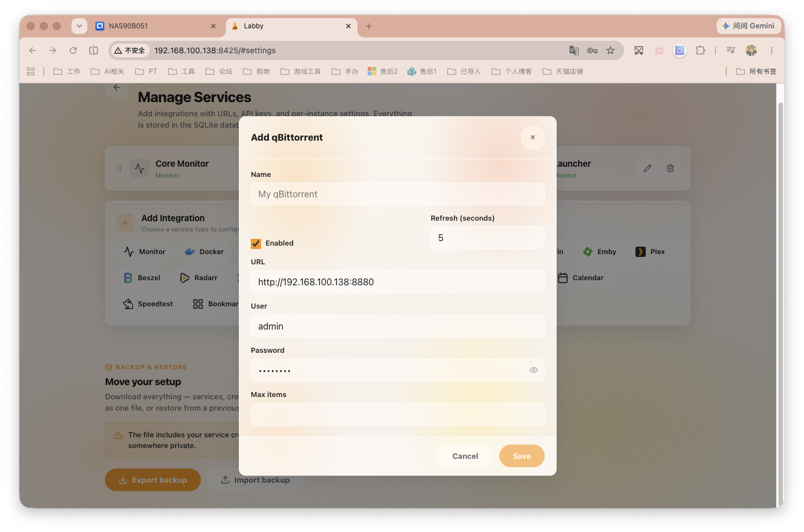Add a Speedtest integration

point(149,304)
